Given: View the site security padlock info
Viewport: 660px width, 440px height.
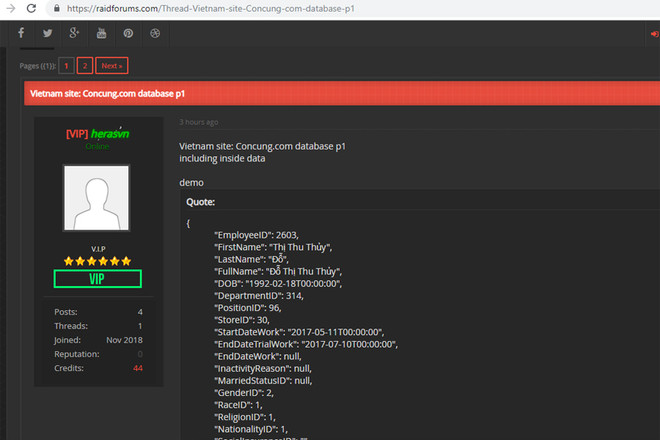Looking at the screenshot, I should 57,8.
